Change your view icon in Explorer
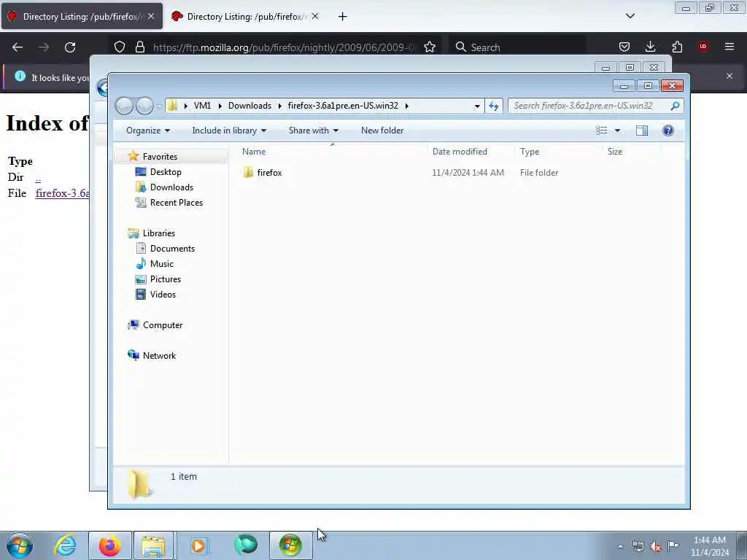747x560 pixels. (601, 131)
